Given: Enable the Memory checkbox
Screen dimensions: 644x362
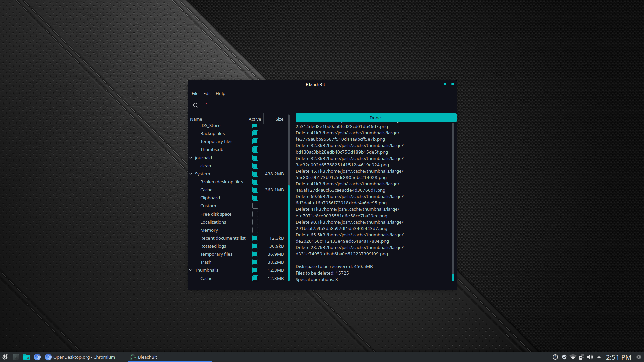Looking at the screenshot, I should tap(255, 230).
